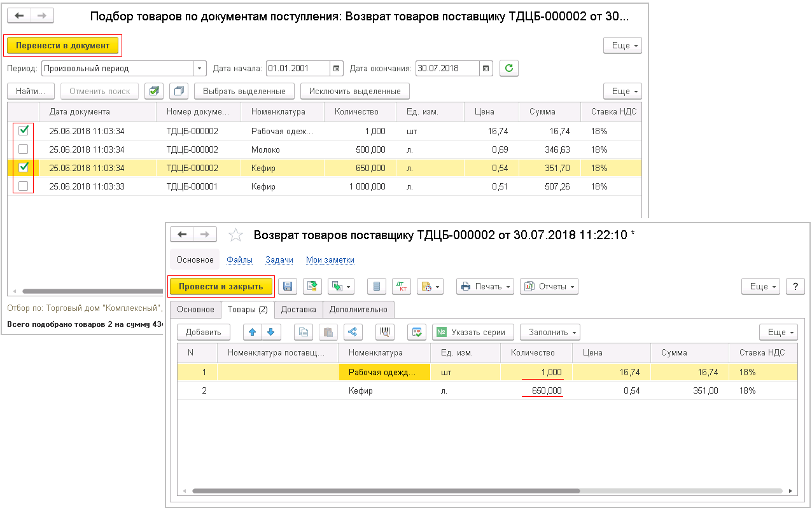Uncheck the Рабочая одежда row checkbox
Screen dimensions: 812x510
[24, 130]
